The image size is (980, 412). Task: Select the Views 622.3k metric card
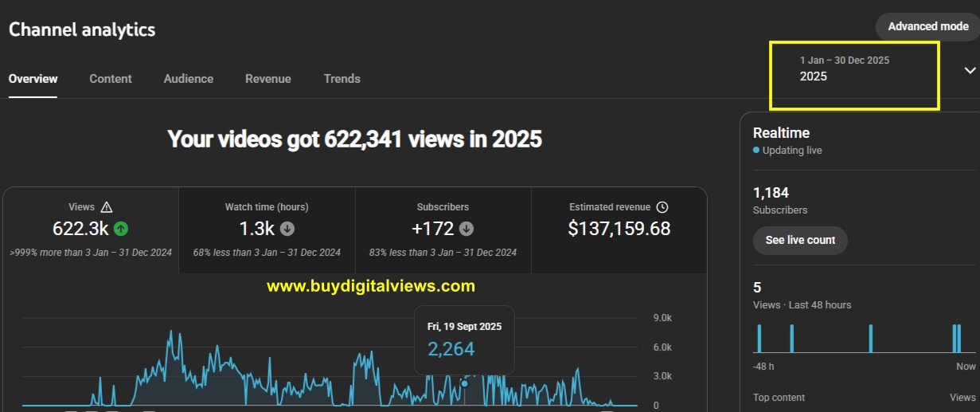click(91, 230)
